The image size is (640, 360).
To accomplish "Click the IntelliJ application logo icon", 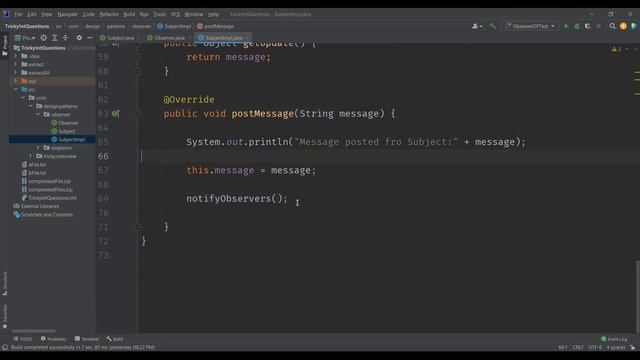I will pos(6,14).
